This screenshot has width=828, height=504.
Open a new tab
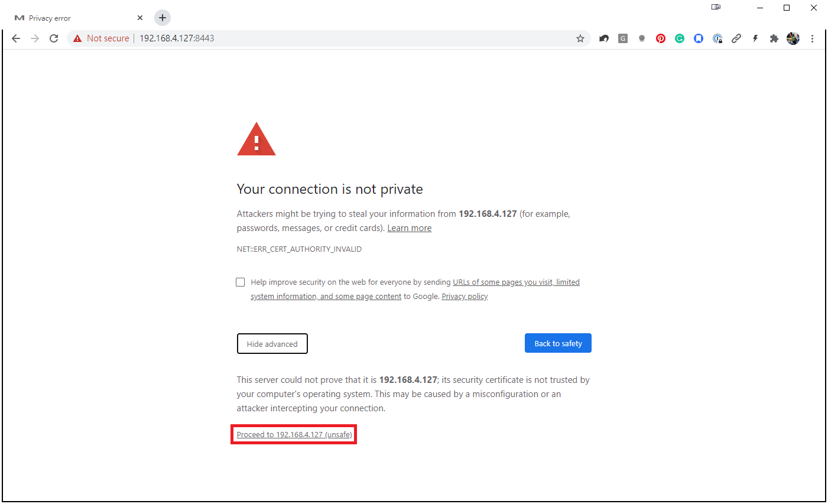[163, 18]
